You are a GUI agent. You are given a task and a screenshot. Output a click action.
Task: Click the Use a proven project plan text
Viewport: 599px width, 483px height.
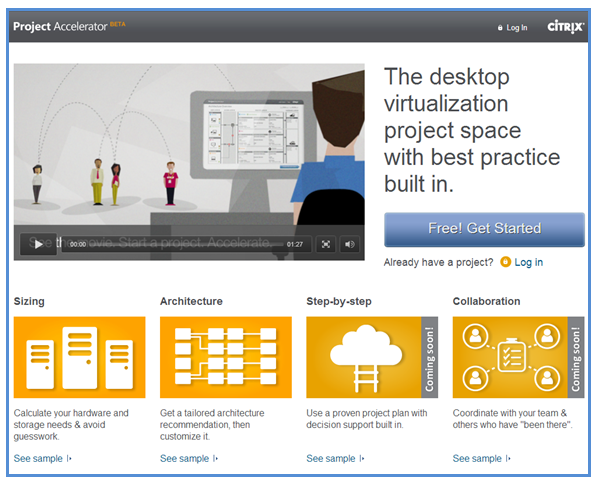[x=367, y=419]
